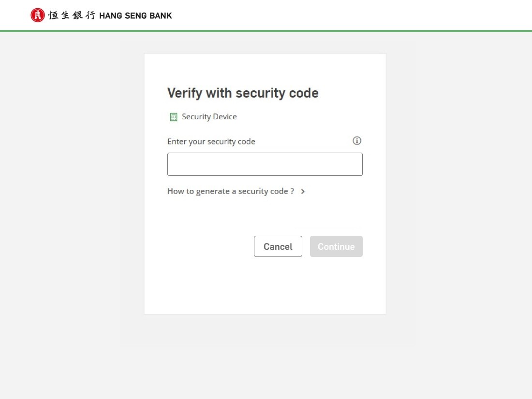Click the "Verify with security code" heading
The image size is (532, 399).
tap(243, 93)
